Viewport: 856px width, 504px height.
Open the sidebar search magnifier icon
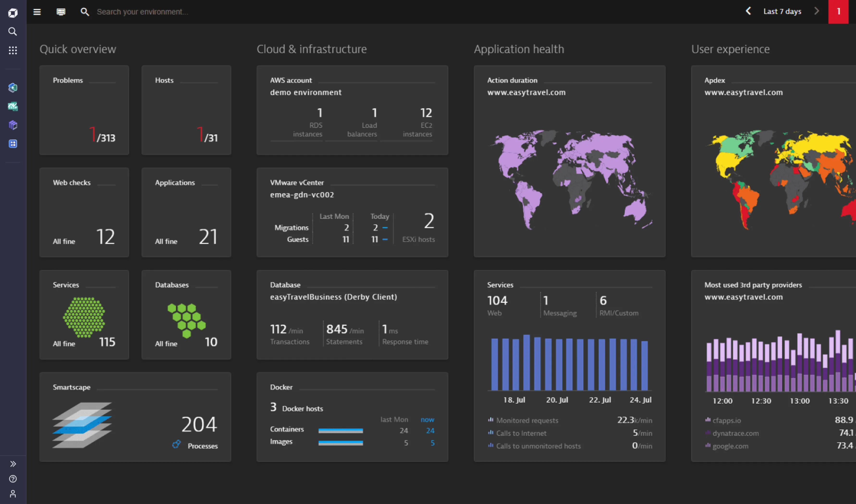pos(12,32)
